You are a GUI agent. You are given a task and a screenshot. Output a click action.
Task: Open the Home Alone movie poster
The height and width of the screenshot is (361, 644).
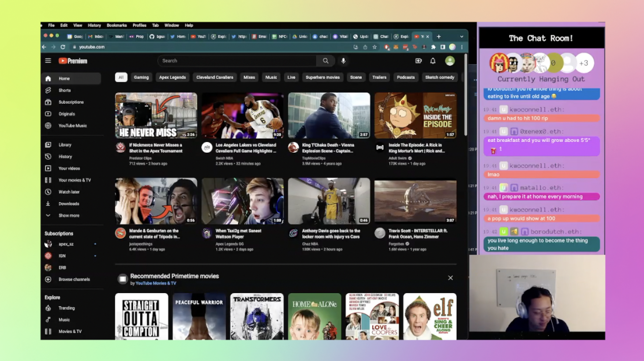pos(315,316)
